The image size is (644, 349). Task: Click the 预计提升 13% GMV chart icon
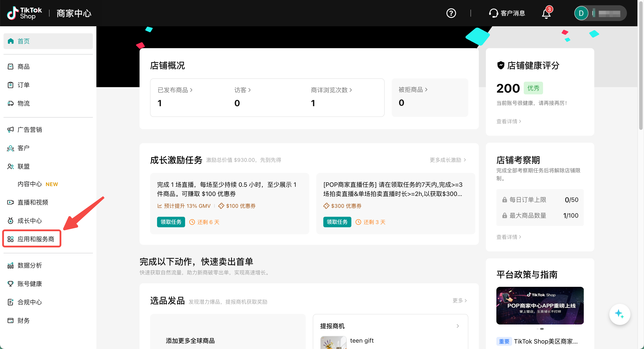[159, 206]
